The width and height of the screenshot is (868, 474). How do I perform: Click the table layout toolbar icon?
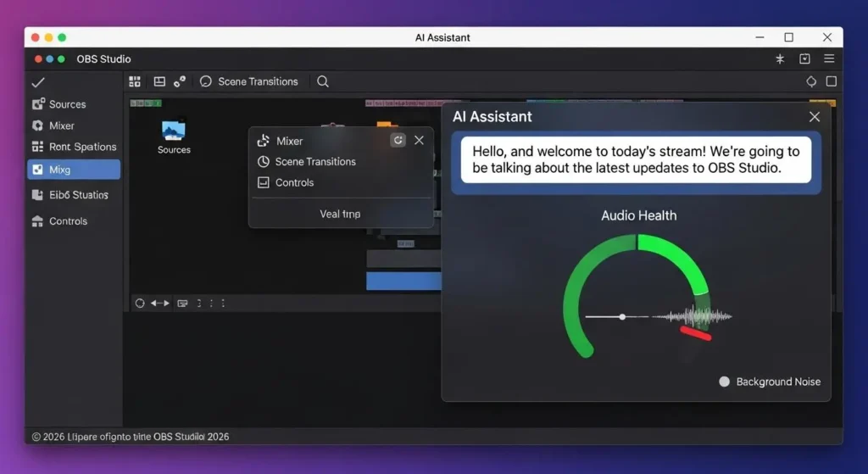159,81
